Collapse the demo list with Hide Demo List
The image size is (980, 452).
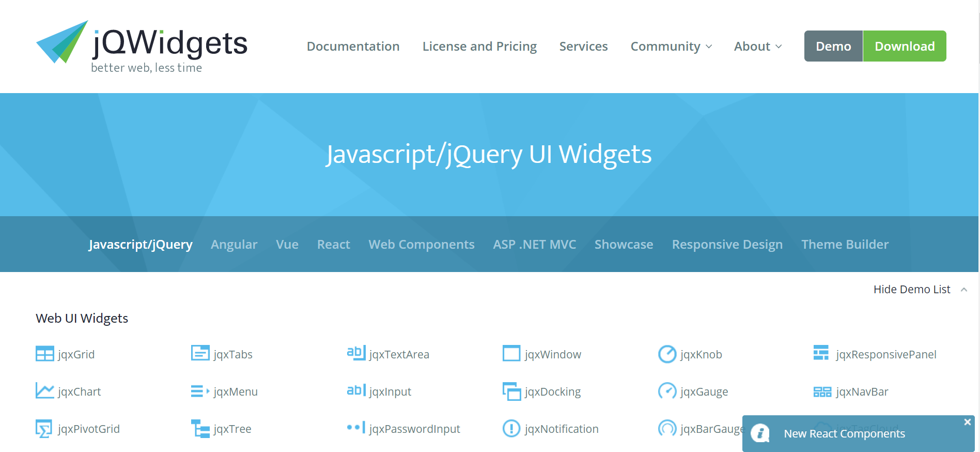click(x=920, y=289)
